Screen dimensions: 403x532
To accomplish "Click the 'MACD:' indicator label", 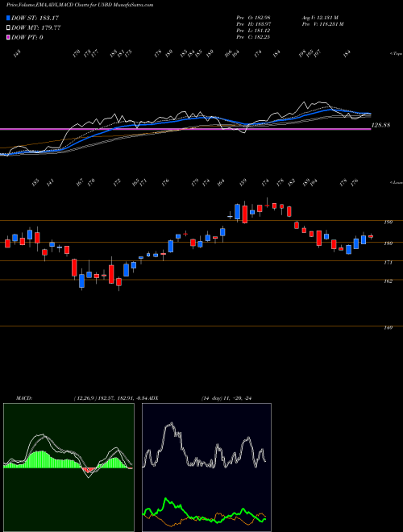I will [24, 398].
